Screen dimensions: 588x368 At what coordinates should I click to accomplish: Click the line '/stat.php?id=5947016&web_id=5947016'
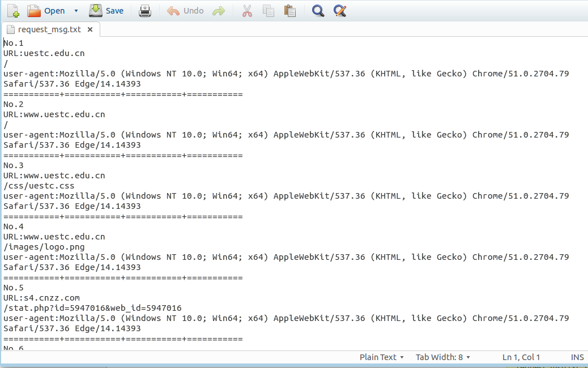(x=93, y=308)
